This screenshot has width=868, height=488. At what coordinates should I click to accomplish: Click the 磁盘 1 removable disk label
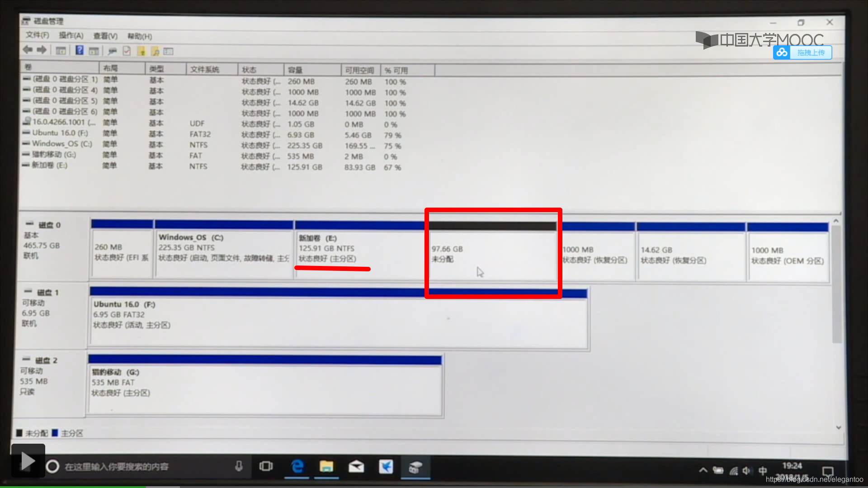47,292
